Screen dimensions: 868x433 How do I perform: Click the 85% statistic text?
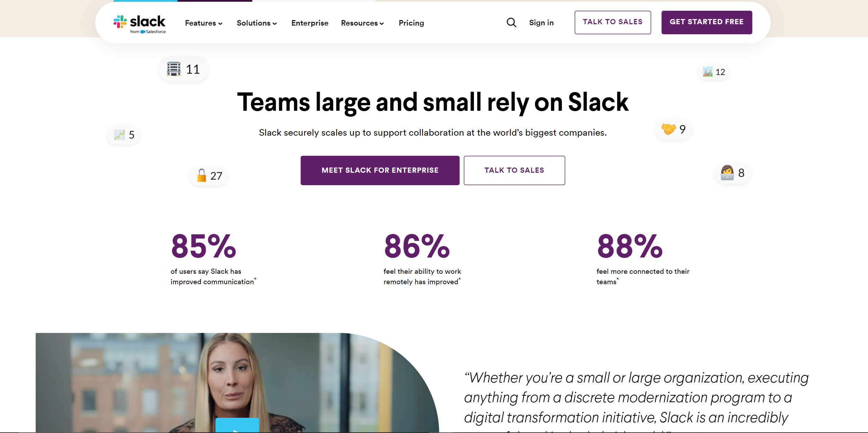point(204,246)
